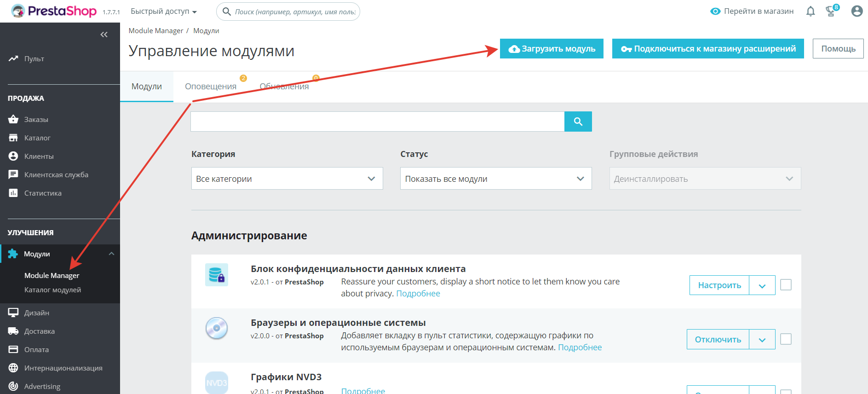Screen dimensions: 868x394
Task: Open the Все категории category dropdown
Action: tap(287, 179)
